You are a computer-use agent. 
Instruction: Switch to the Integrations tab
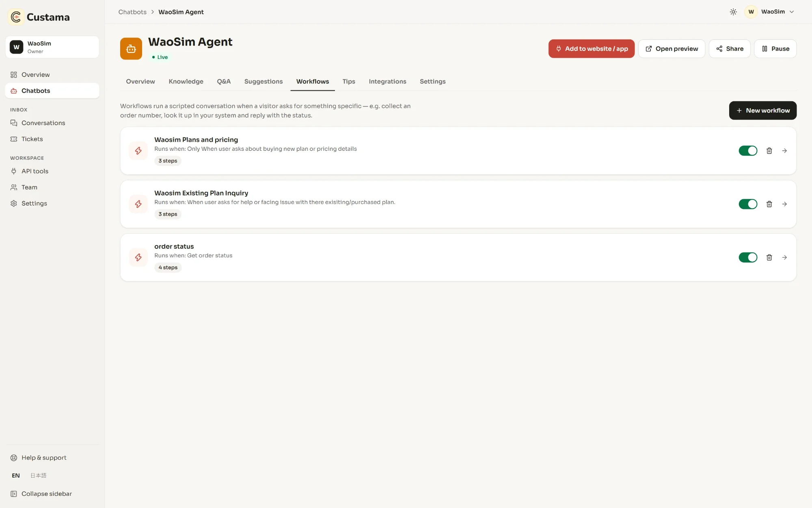tap(387, 82)
